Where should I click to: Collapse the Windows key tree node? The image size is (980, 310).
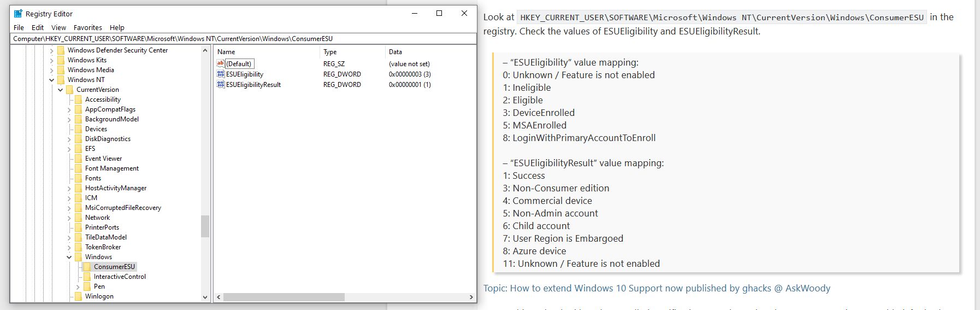pos(69,257)
